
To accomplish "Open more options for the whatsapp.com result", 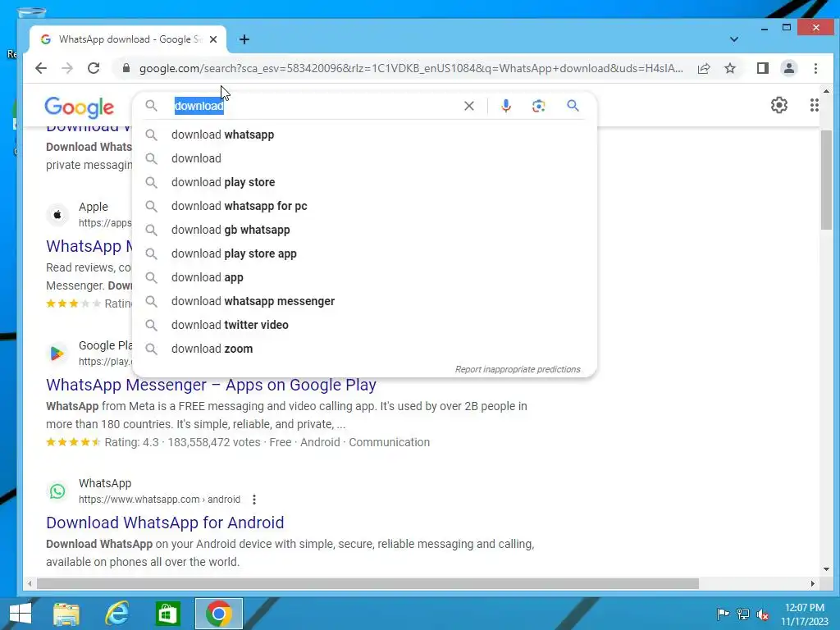I will (x=254, y=500).
